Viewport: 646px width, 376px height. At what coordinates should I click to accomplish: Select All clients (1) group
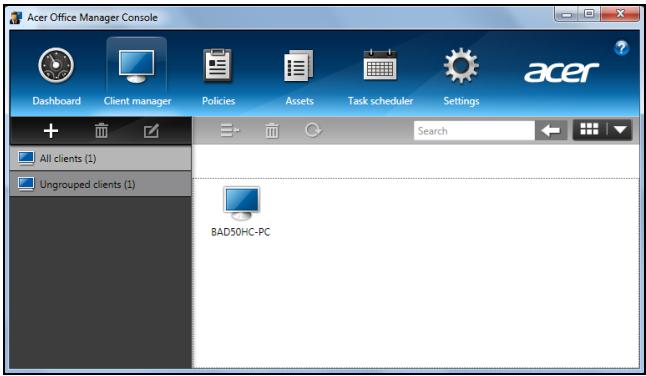click(x=101, y=158)
